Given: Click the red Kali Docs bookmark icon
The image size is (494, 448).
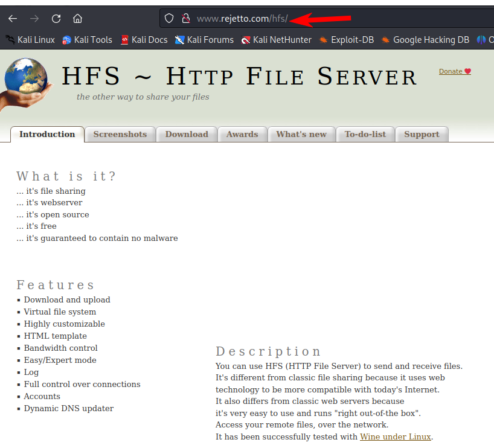Looking at the screenshot, I should 125,40.
